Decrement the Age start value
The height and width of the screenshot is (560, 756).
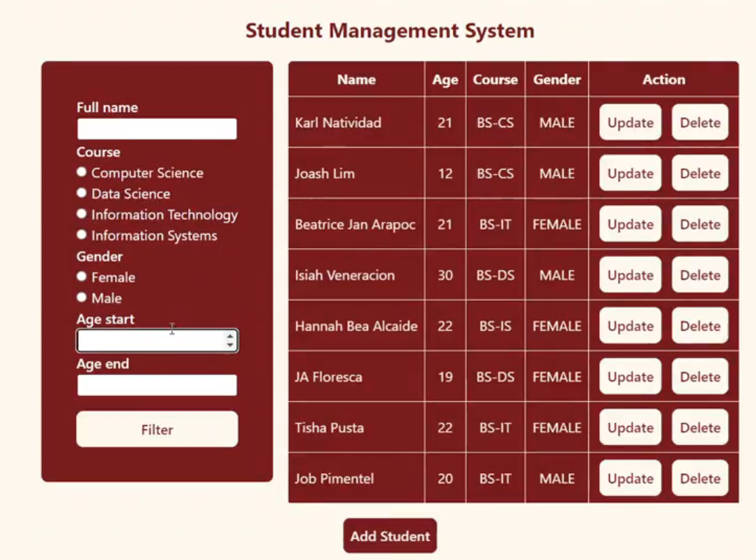[230, 344]
